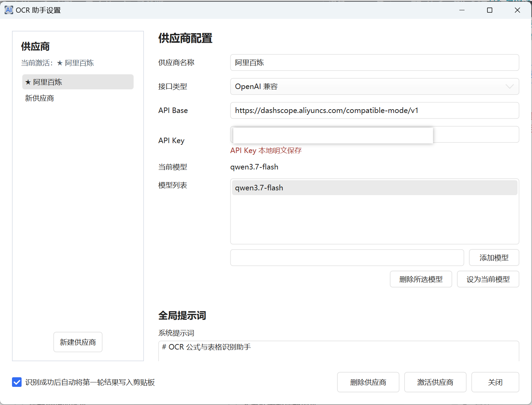Focus the 供应商名称 input field
532x405 pixels.
click(374, 63)
